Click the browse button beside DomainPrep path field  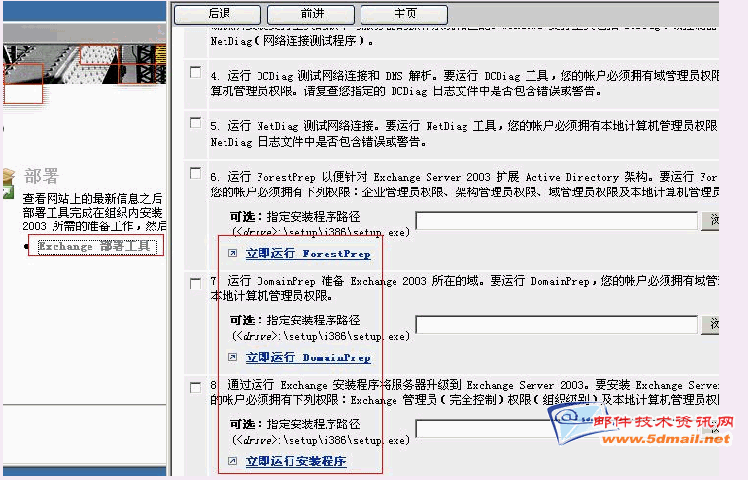[x=710, y=324]
